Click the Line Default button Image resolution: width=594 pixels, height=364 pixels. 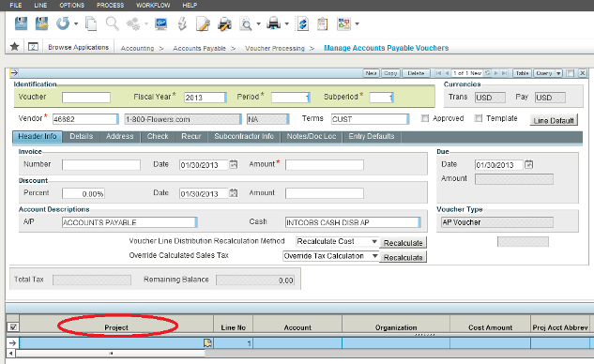coord(554,120)
